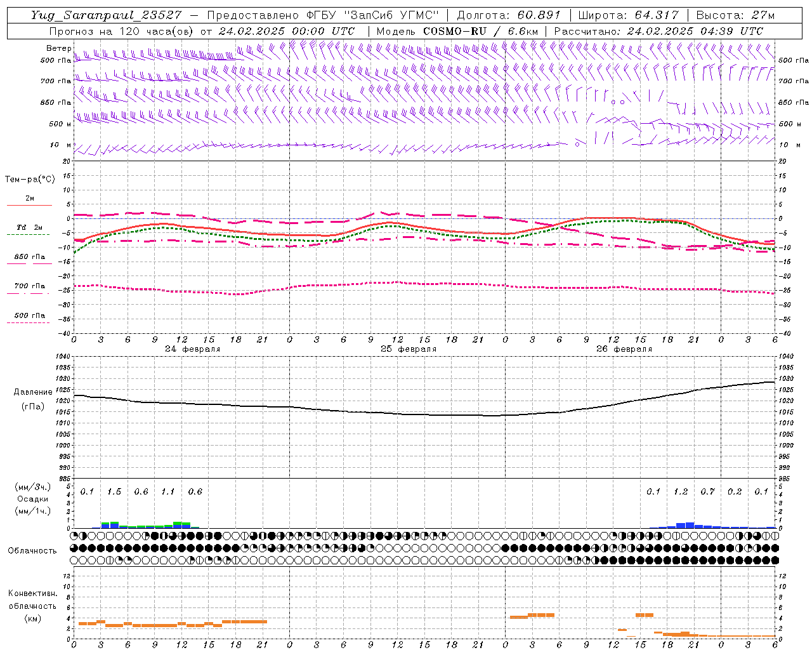The height and width of the screenshot is (650, 812).
Task: Click the '26 февраля' date label
Action: coord(624,349)
